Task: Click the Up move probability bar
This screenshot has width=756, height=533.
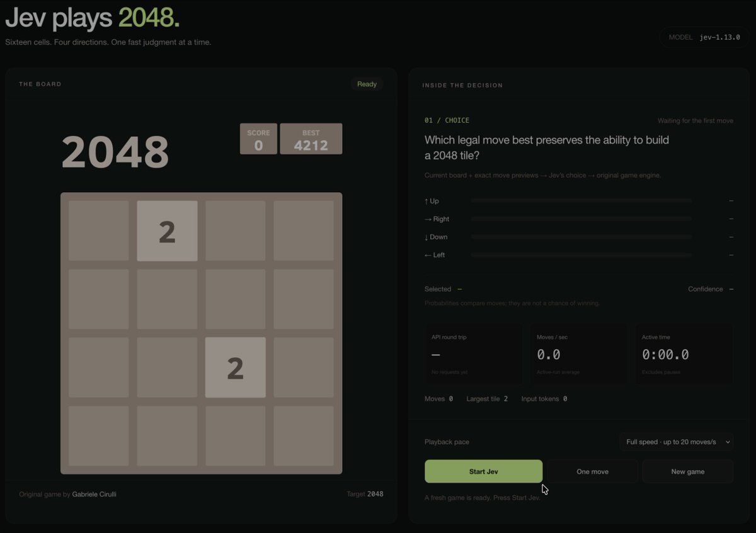Action: [581, 201]
